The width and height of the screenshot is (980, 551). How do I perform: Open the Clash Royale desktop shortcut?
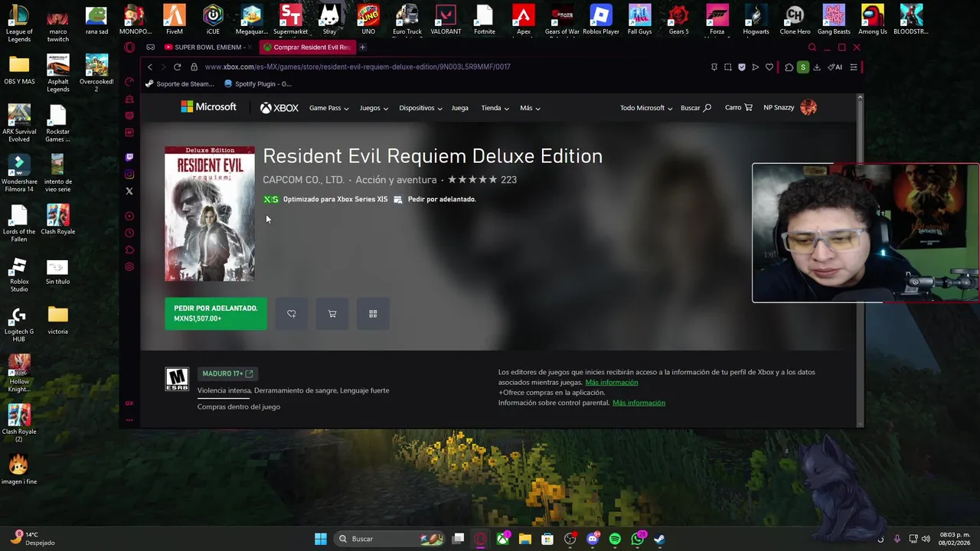pos(57,220)
